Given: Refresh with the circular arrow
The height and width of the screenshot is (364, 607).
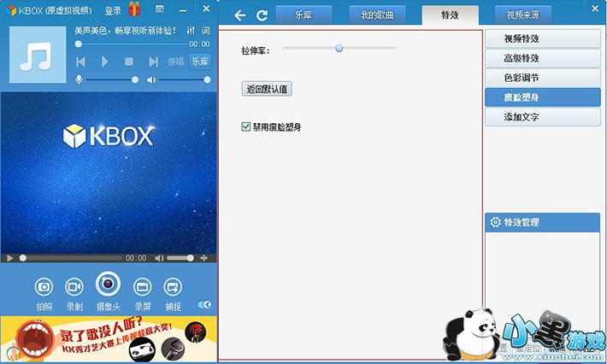Looking at the screenshot, I should (x=262, y=15).
